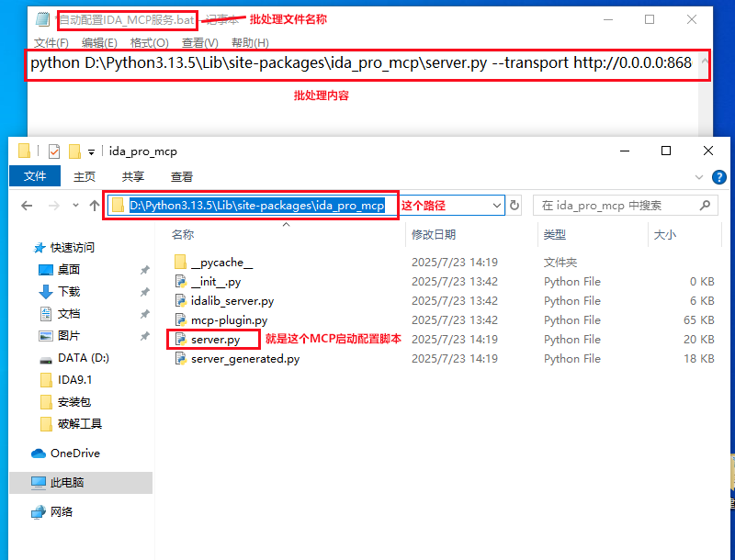Sort files by 修改日期 column header
Image resolution: width=735 pixels, height=560 pixels.
coord(434,235)
